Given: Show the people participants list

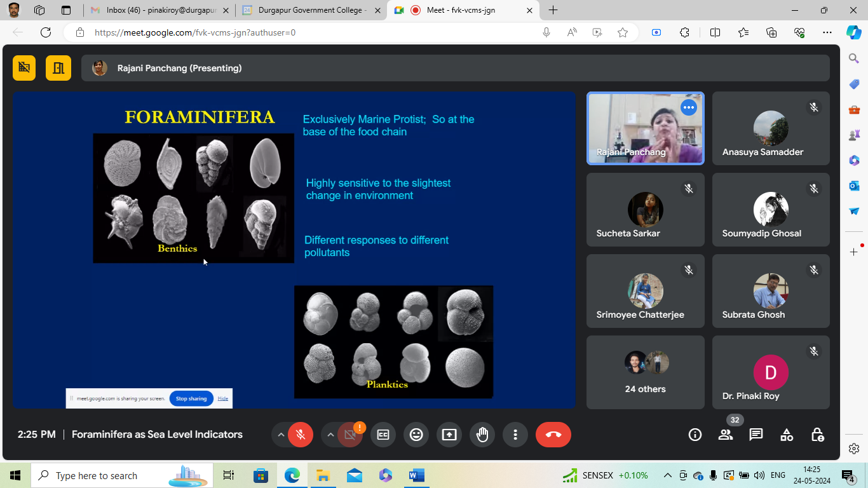Looking at the screenshot, I should [x=725, y=435].
